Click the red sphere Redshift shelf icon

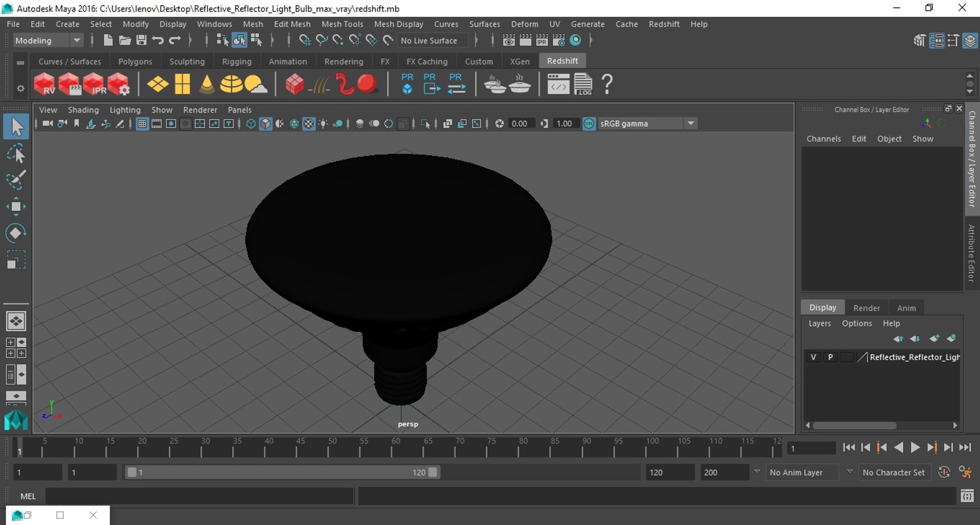[367, 84]
